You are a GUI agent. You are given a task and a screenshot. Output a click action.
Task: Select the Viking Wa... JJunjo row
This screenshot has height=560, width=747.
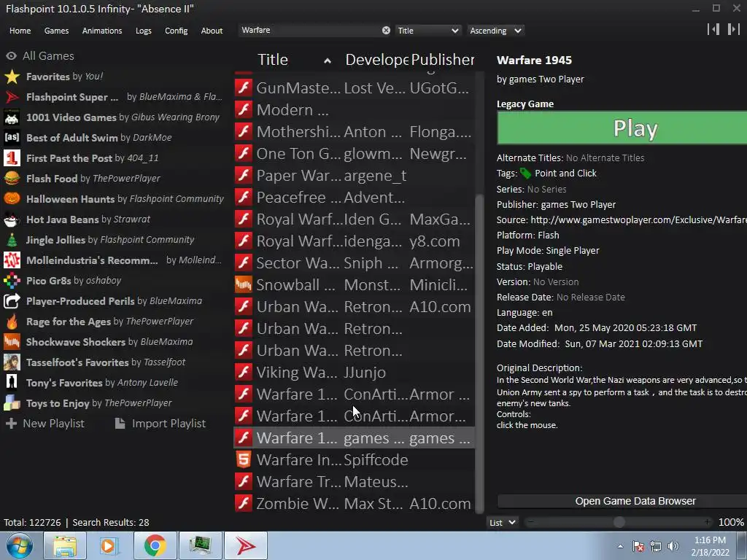pos(355,372)
